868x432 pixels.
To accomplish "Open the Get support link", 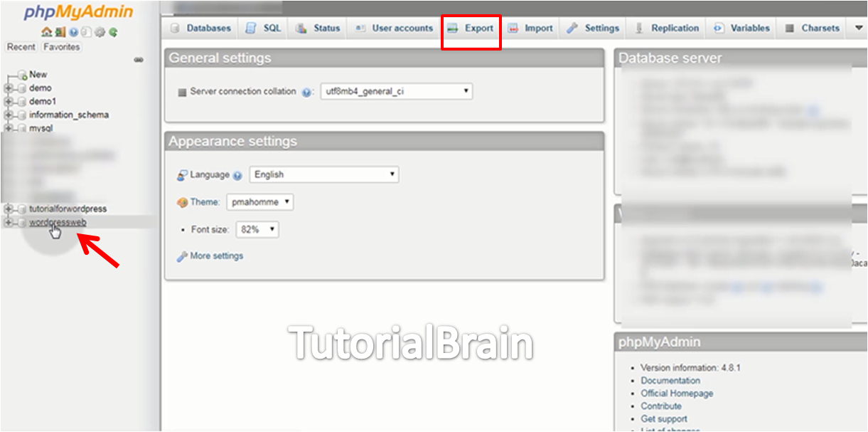I will (x=664, y=419).
